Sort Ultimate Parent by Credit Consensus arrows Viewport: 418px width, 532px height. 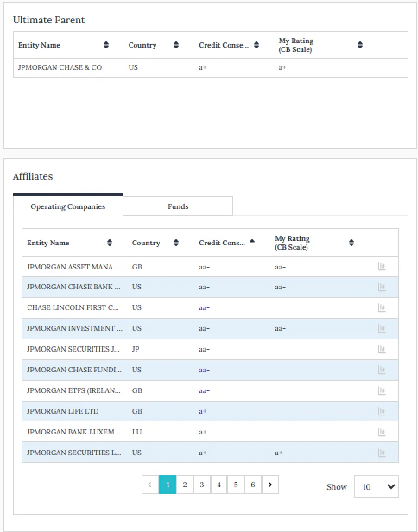point(256,45)
